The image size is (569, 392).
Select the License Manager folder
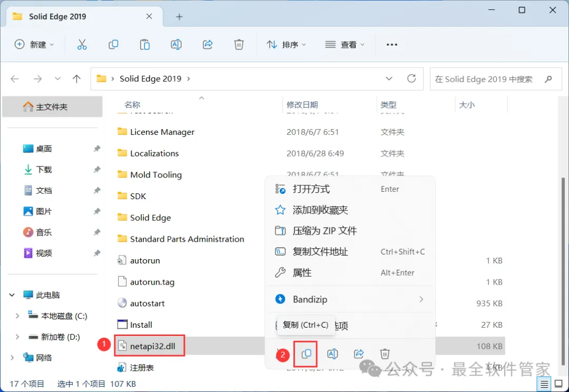tap(162, 132)
